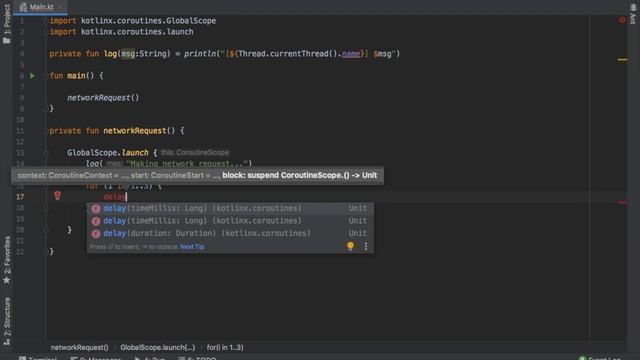
Task: Click networkRequest() breadcrumb
Action: [80, 347]
